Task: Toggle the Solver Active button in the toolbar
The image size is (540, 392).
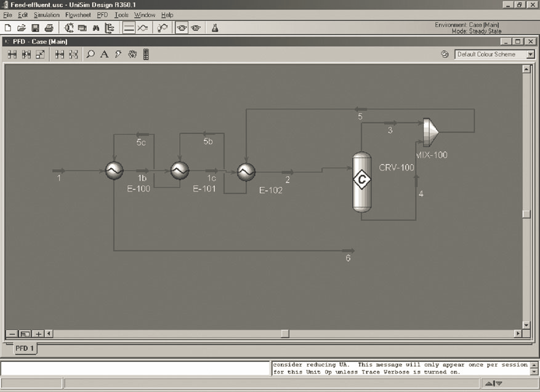Action: [x=182, y=28]
